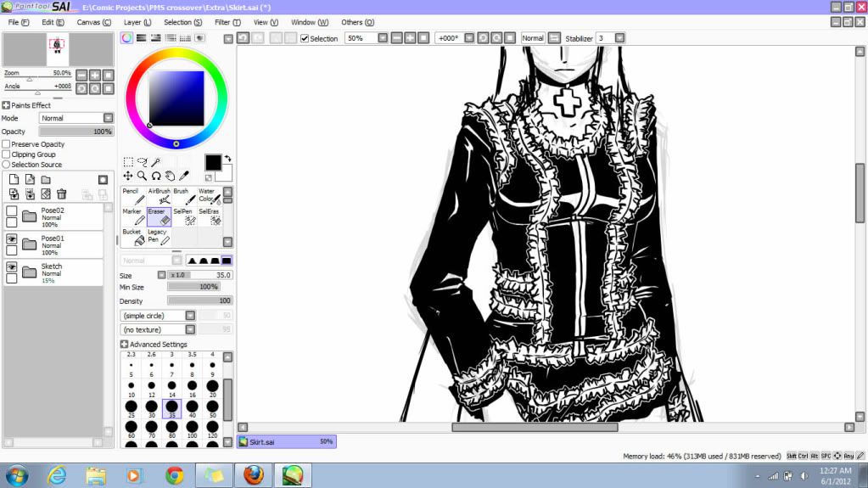This screenshot has width=868, height=488.
Task: Click navigator zoom in plus button
Action: point(95,75)
